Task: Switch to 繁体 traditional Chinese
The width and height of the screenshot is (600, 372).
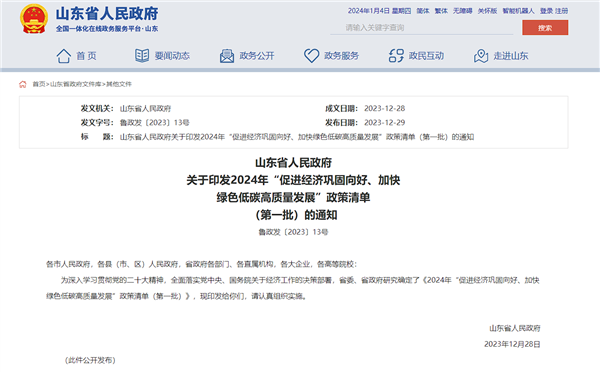Action: pos(441,11)
